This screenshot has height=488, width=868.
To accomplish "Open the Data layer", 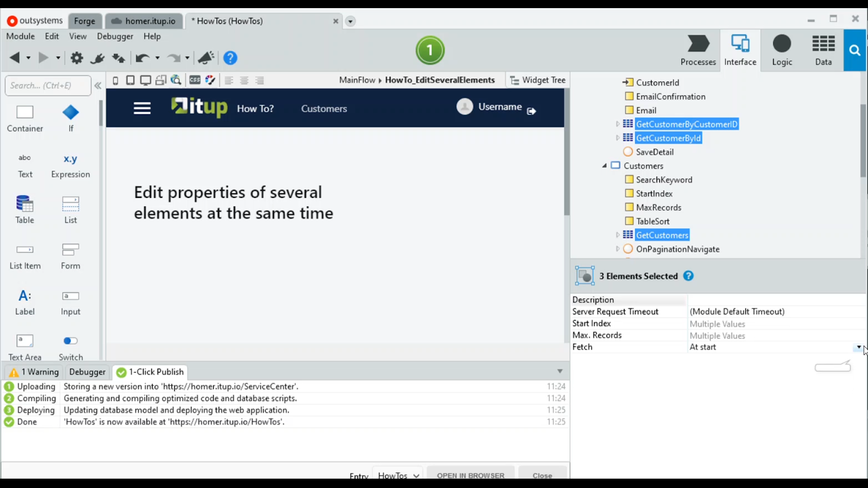I will coord(823,50).
